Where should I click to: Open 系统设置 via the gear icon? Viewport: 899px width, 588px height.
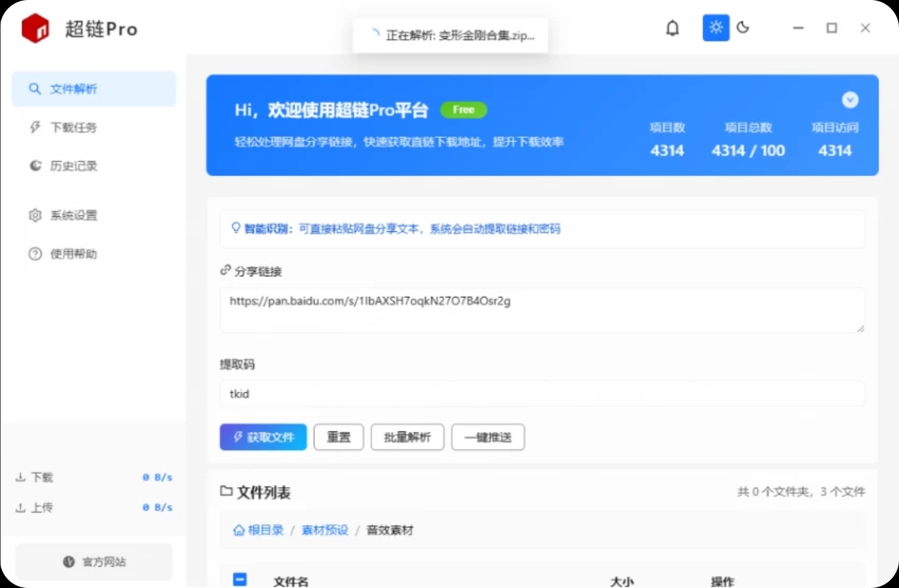pyautogui.click(x=35, y=215)
